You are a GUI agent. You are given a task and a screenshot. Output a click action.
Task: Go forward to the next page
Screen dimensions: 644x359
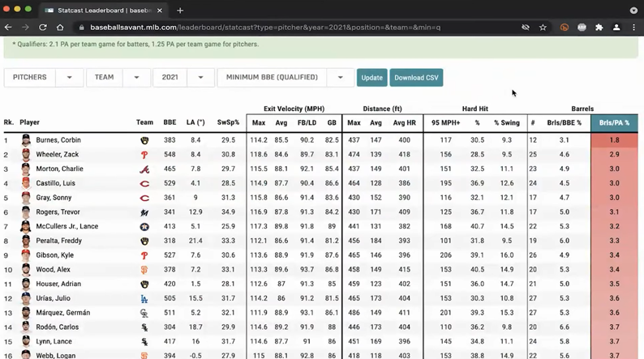pos(25,28)
